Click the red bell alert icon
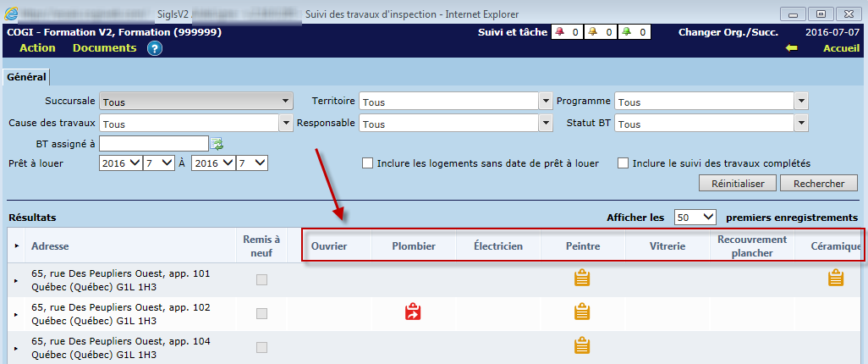868x364 pixels. [x=559, y=33]
